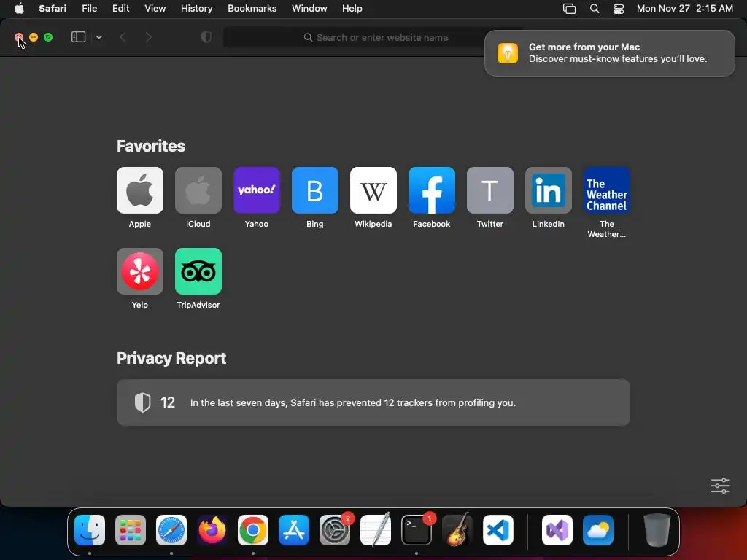Launch GarageBand from the Dock

pyautogui.click(x=457, y=529)
